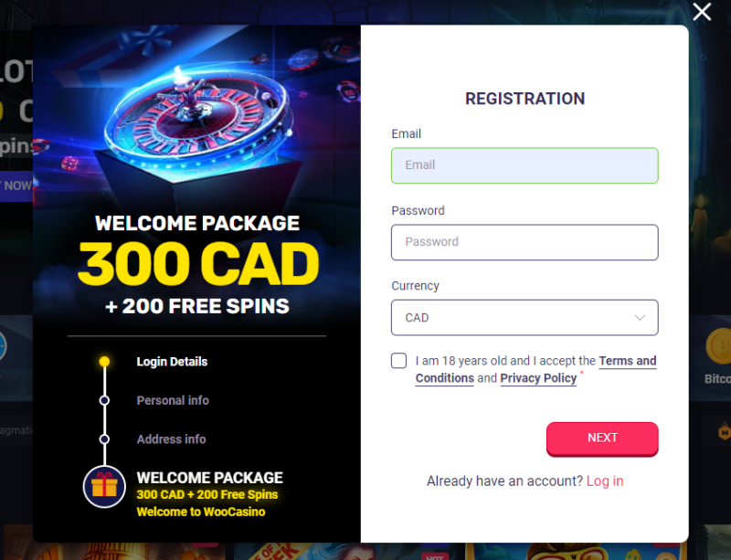Close the registration dialog
The width and height of the screenshot is (731, 560).
(702, 13)
